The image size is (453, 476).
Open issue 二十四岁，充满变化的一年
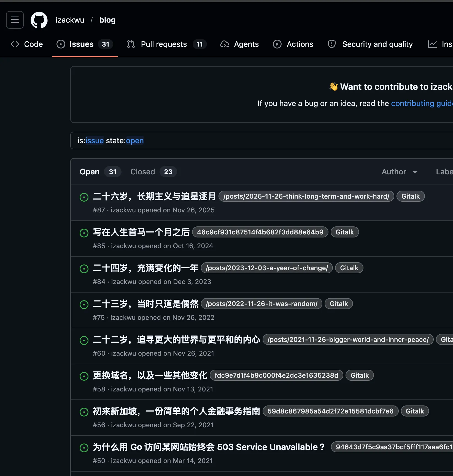point(146,268)
